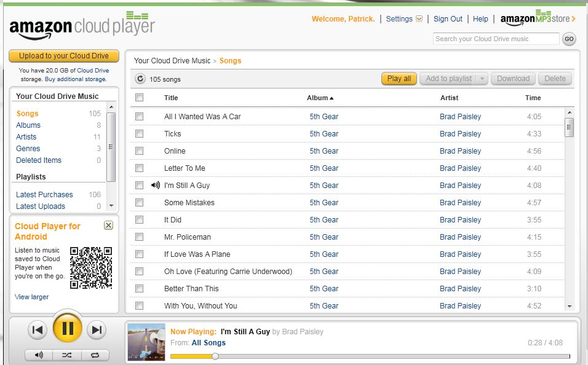Toggle repeat mode
Image resolution: width=588 pixels, height=365 pixels.
click(x=95, y=355)
